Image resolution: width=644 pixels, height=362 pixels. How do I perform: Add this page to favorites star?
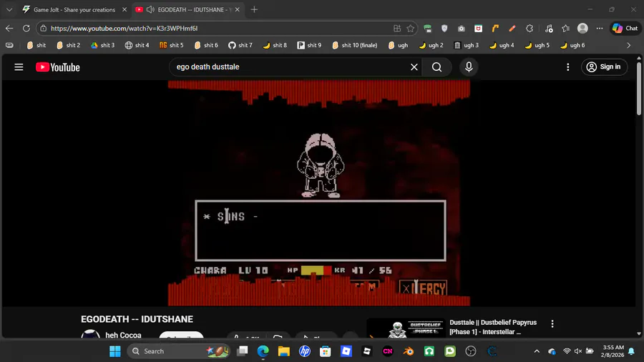(410, 29)
